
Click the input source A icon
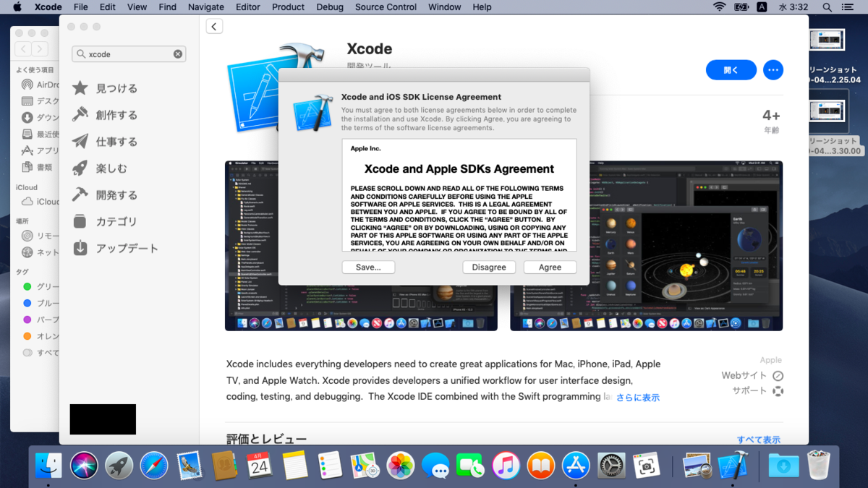click(762, 7)
